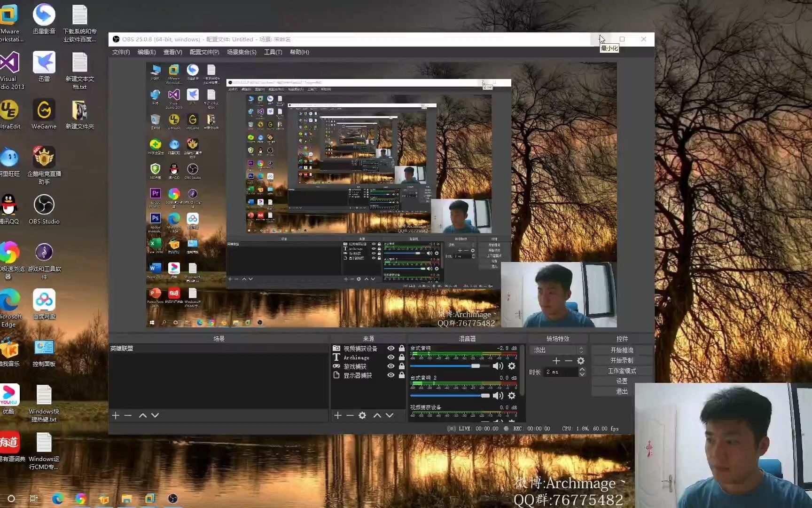Increase transition duration with up arrow
The image size is (812, 508).
tap(582, 369)
